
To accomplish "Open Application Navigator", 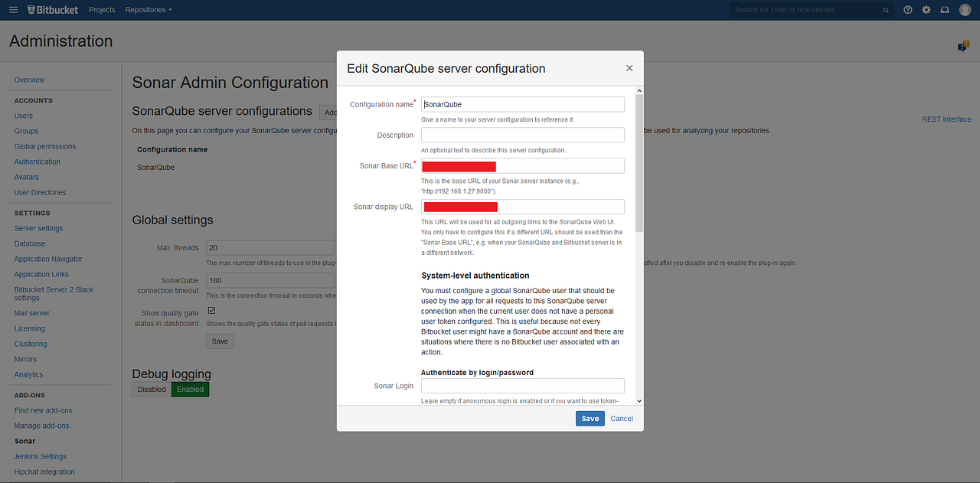I will 48,259.
